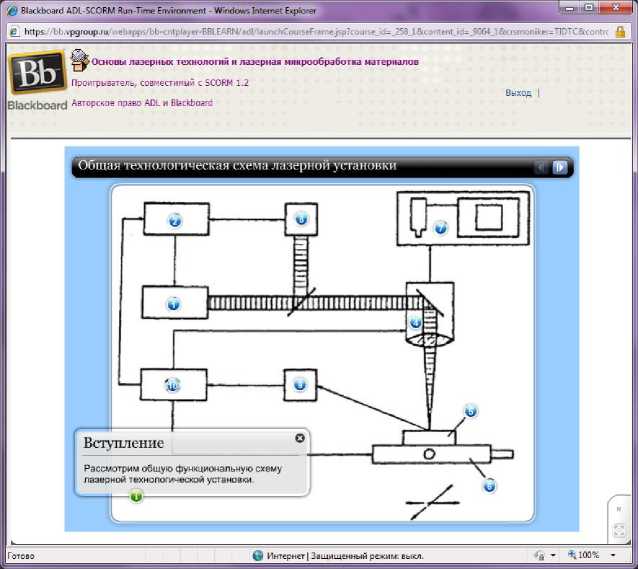Open the dropdown arrow beside security icon

tap(553, 555)
